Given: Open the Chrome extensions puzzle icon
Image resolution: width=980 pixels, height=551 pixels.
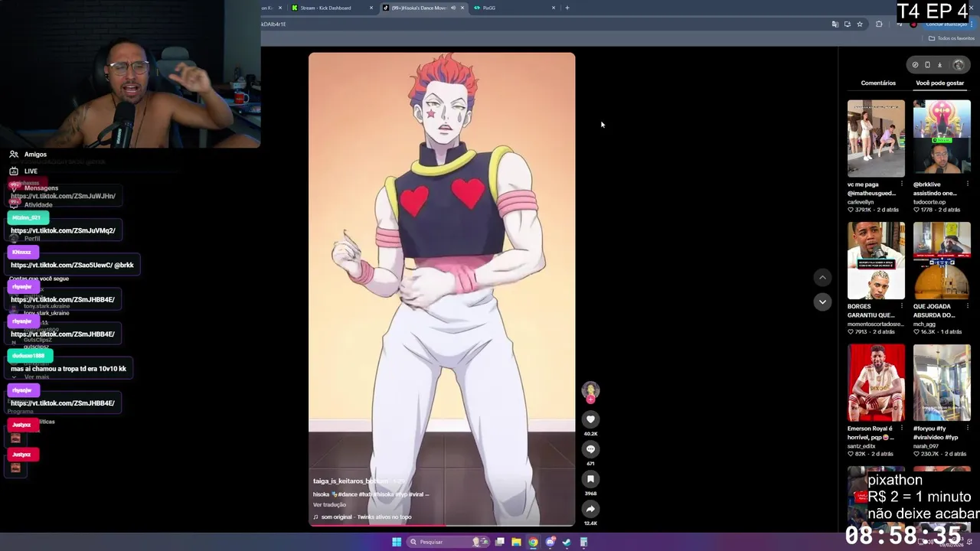Looking at the screenshot, I should pos(879,24).
